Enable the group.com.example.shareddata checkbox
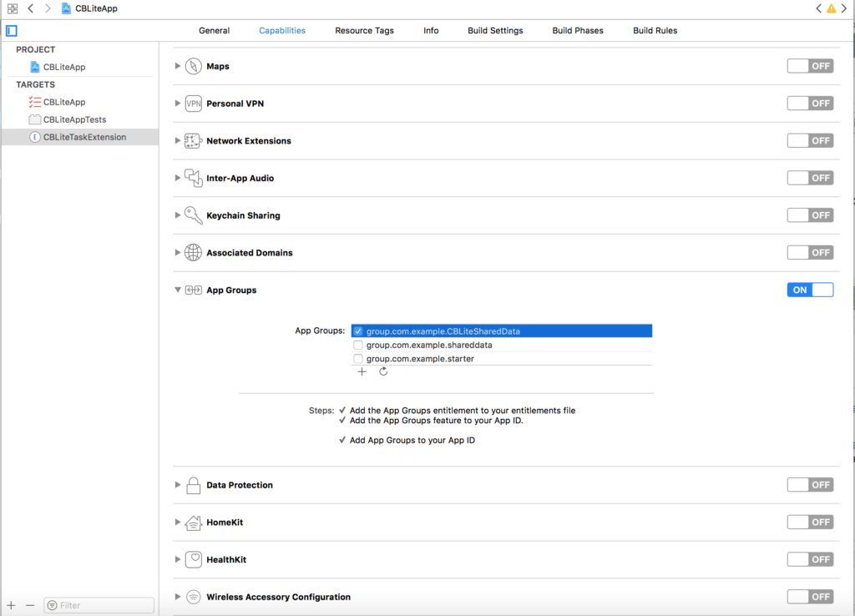Image resolution: width=855 pixels, height=616 pixels. [x=358, y=345]
